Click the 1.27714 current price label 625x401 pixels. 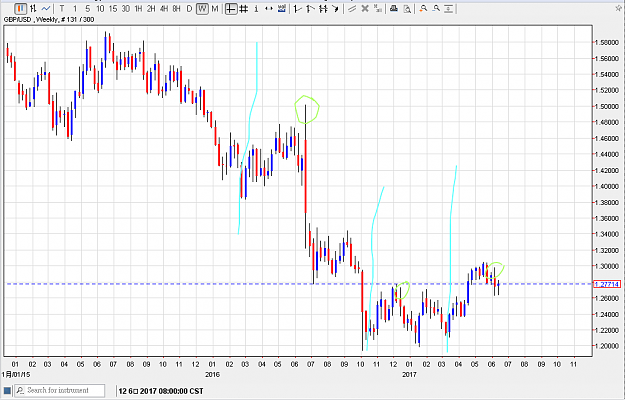(x=606, y=284)
